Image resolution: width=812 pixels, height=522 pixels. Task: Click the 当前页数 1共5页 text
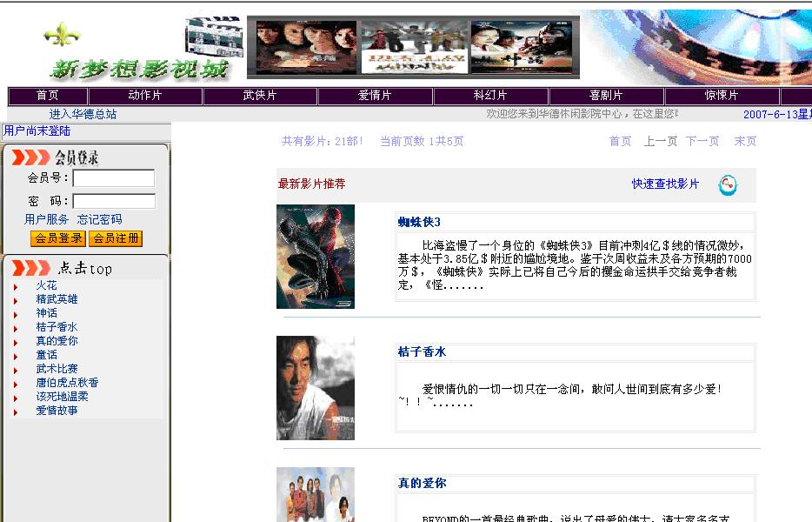(422, 141)
